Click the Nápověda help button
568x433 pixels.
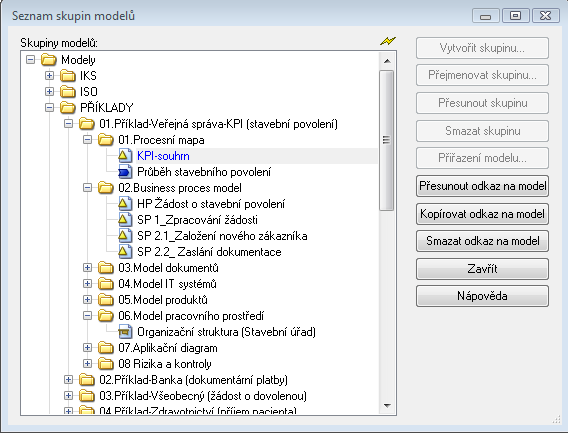coord(482,296)
